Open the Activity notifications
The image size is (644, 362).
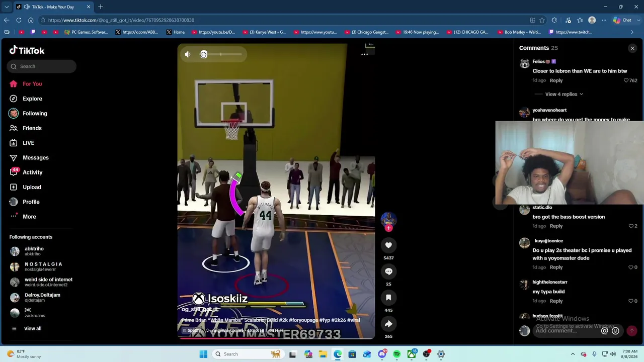coord(26,172)
